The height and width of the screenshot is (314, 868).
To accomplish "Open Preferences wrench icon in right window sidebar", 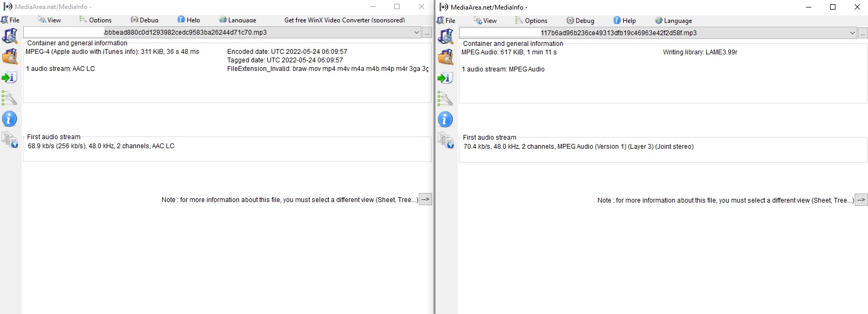I will click(x=445, y=99).
